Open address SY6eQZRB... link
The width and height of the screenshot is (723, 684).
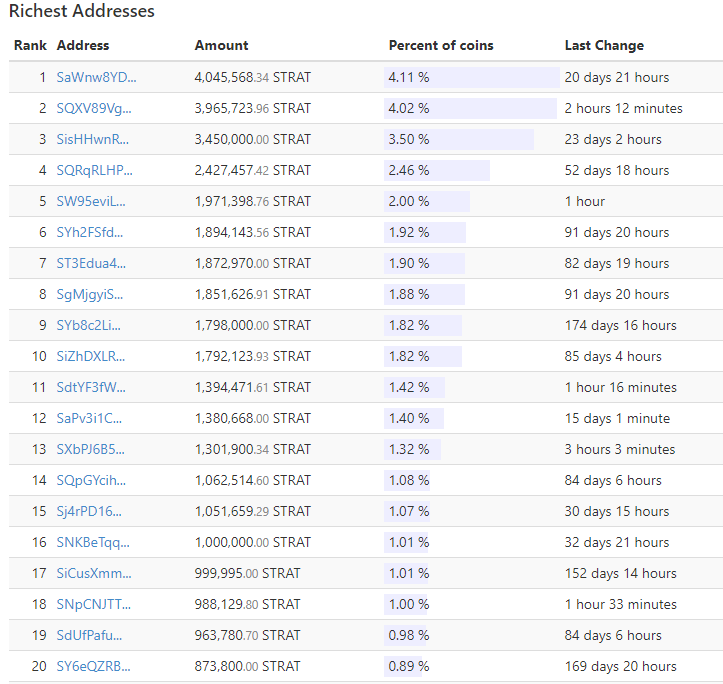click(93, 666)
